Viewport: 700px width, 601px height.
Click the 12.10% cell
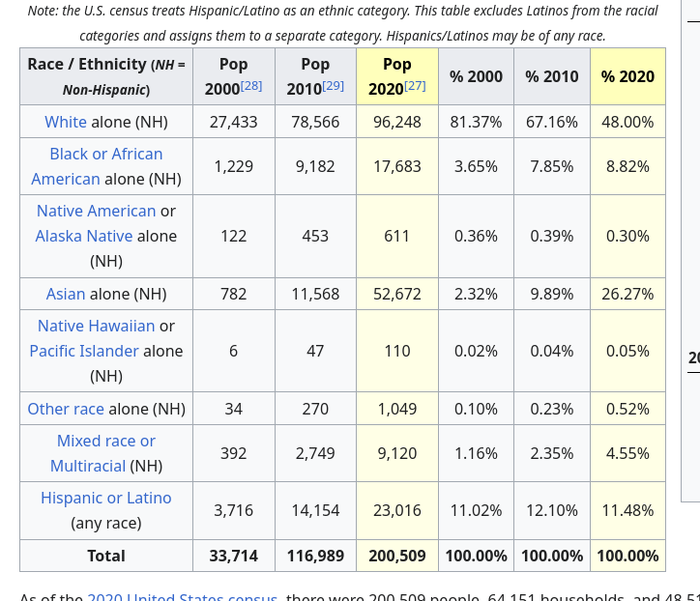(x=552, y=510)
